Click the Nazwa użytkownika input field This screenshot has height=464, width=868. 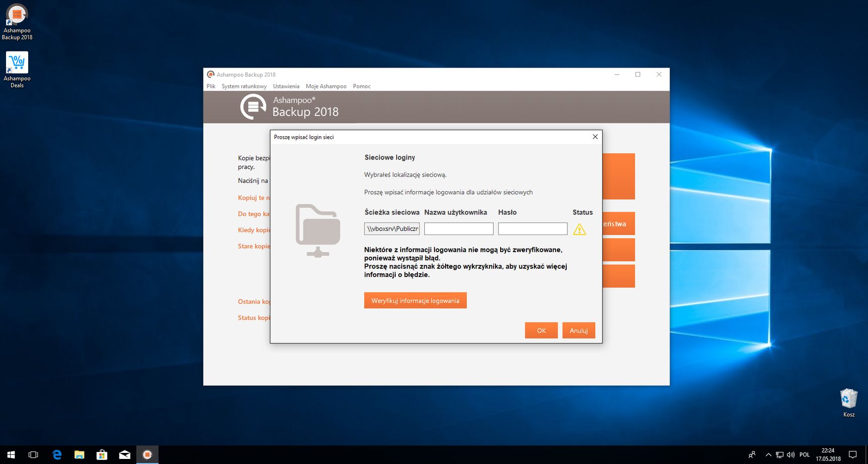459,229
